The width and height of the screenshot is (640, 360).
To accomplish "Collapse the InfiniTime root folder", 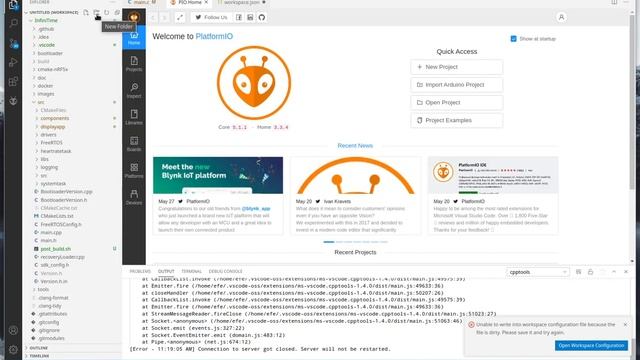I will (x=46, y=20).
